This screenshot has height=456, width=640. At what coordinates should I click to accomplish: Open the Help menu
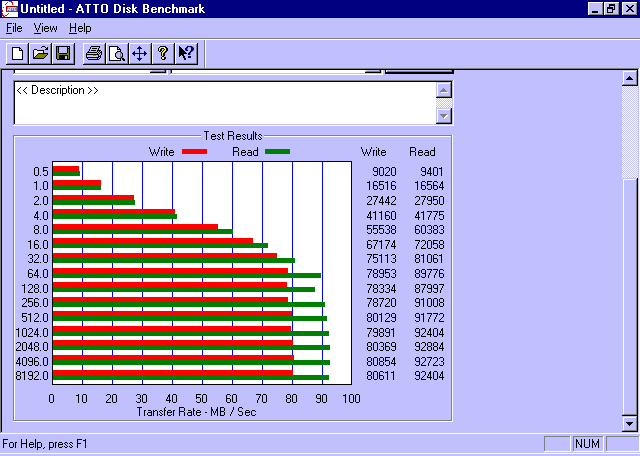[80, 28]
